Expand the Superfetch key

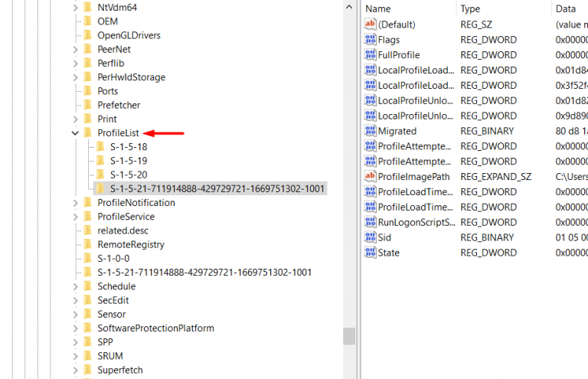75,371
